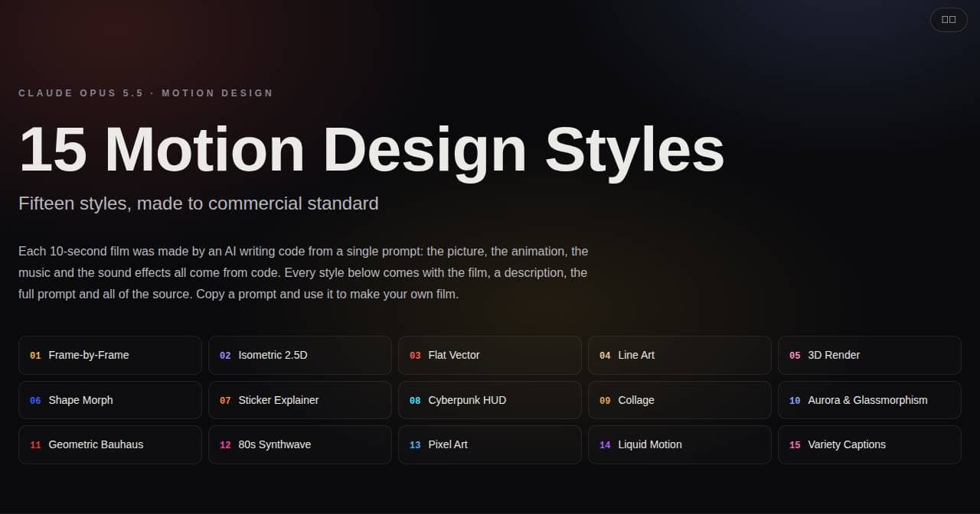The height and width of the screenshot is (514, 980).
Task: View the 07 Sticker Explainer style
Action: coord(300,400)
